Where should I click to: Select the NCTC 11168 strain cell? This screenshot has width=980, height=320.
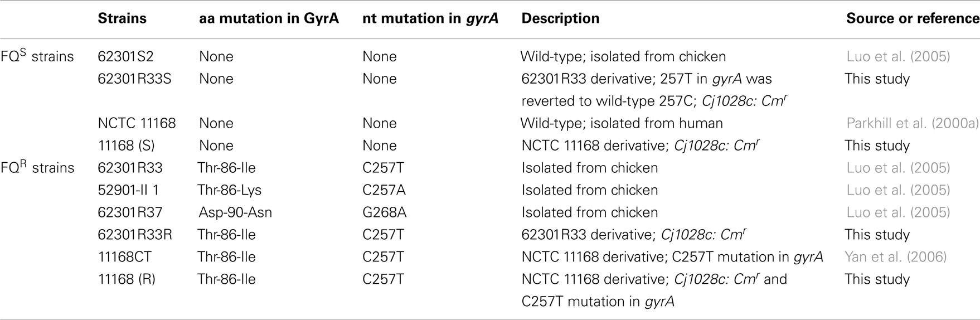click(x=137, y=123)
